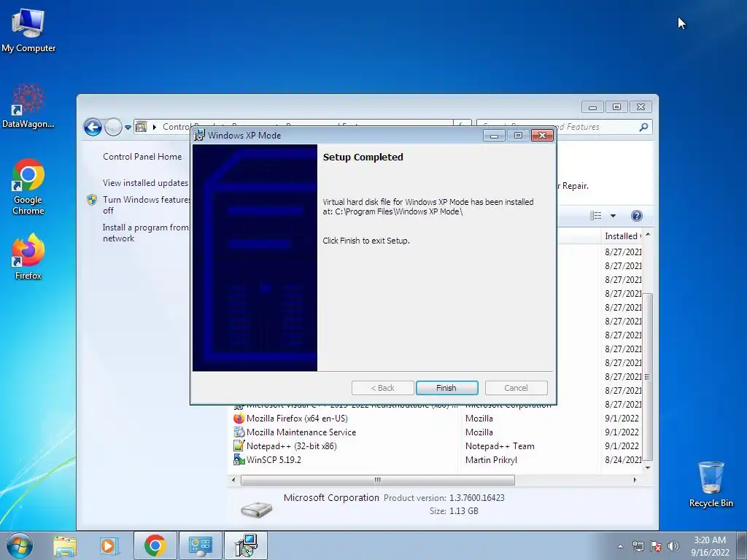Image resolution: width=747 pixels, height=560 pixels.
Task: Click 8/24/2021 date for WinSCP
Action: coord(623,460)
